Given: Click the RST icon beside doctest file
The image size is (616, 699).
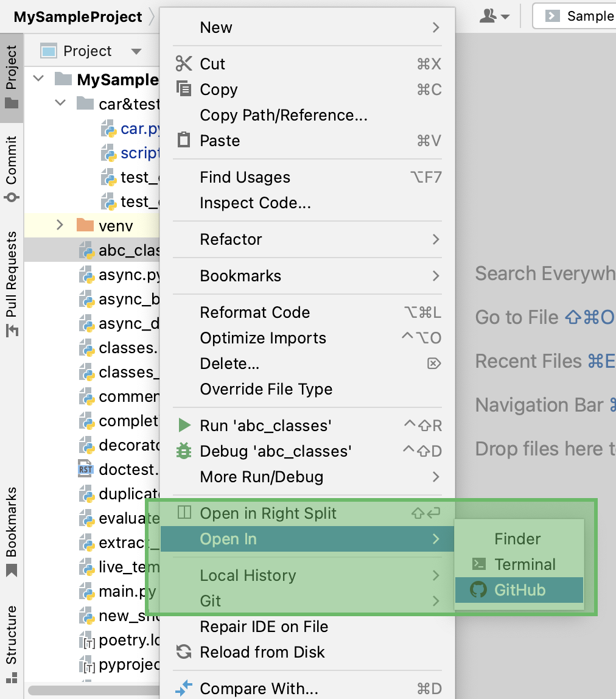Looking at the screenshot, I should (x=86, y=469).
